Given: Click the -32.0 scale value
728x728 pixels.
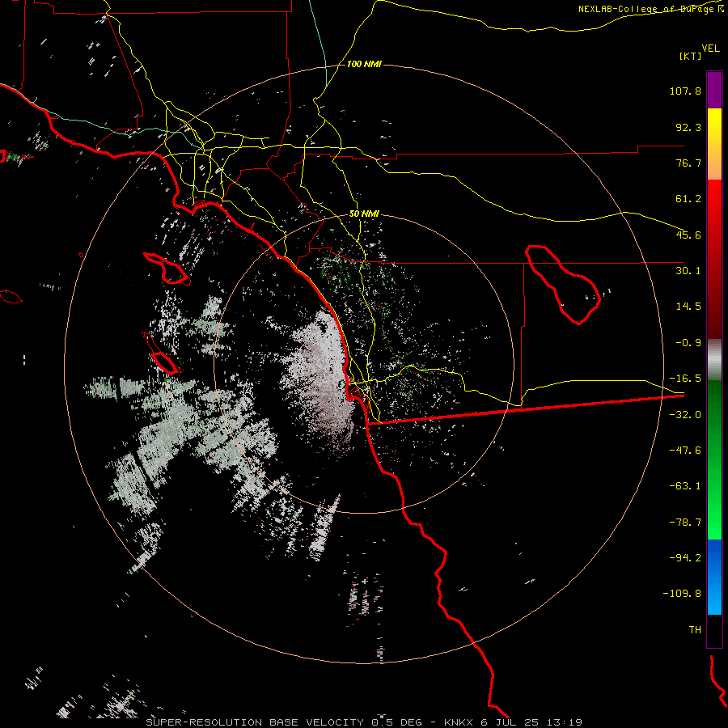Looking at the screenshot, I should tap(685, 415).
